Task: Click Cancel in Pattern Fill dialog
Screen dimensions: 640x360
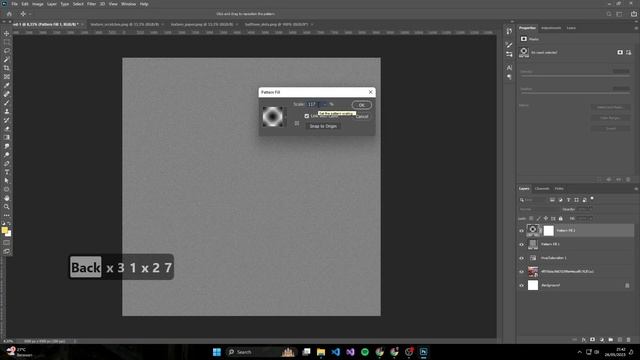Action: 362,117
